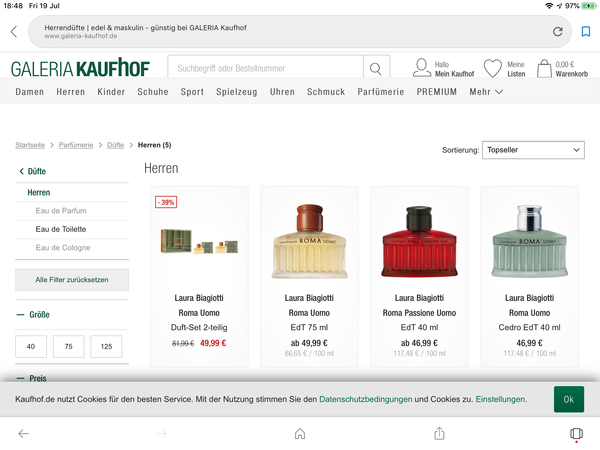Open the Uhren menu
Viewport: 600px width, 450px height.
coord(282,92)
